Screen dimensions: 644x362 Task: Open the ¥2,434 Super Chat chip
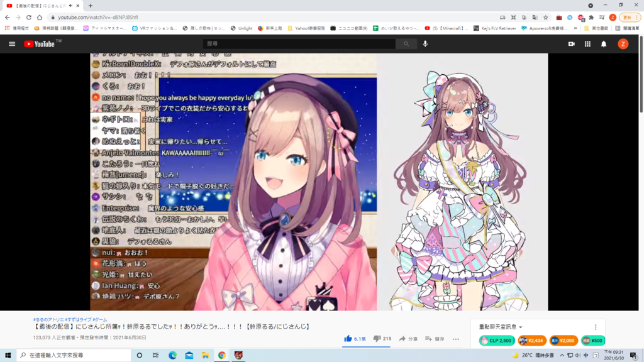click(x=532, y=340)
